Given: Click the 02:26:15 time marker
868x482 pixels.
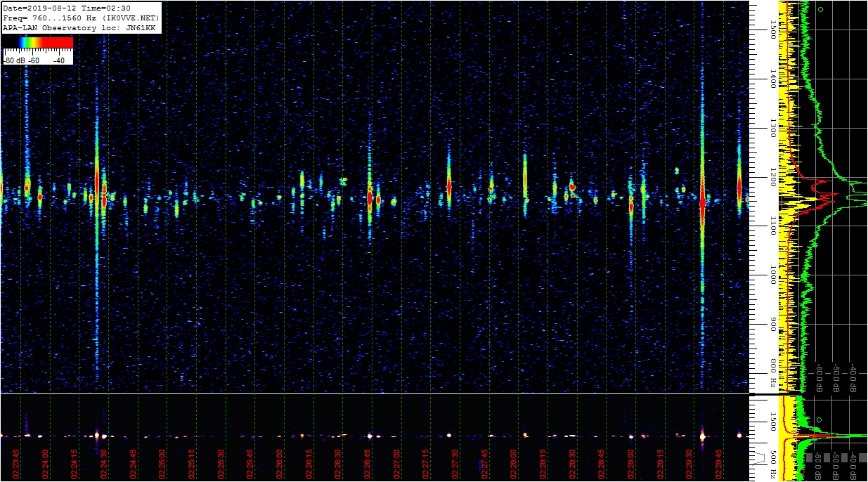Looking at the screenshot, I should (309, 464).
